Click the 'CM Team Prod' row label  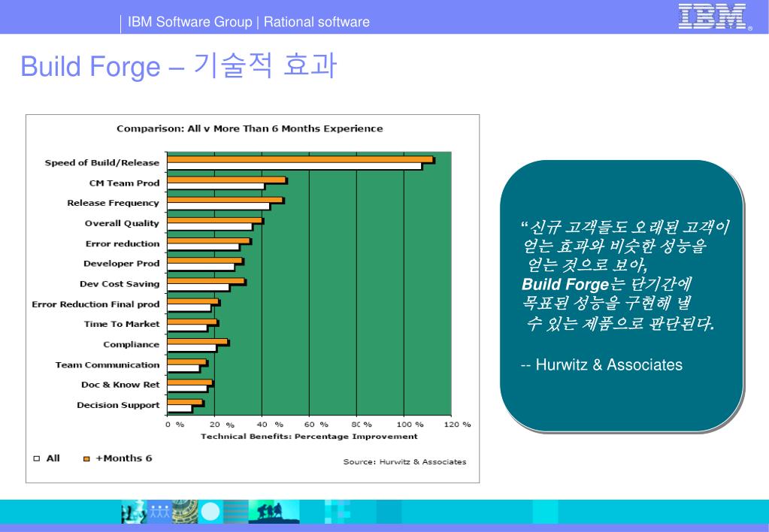click(125, 183)
